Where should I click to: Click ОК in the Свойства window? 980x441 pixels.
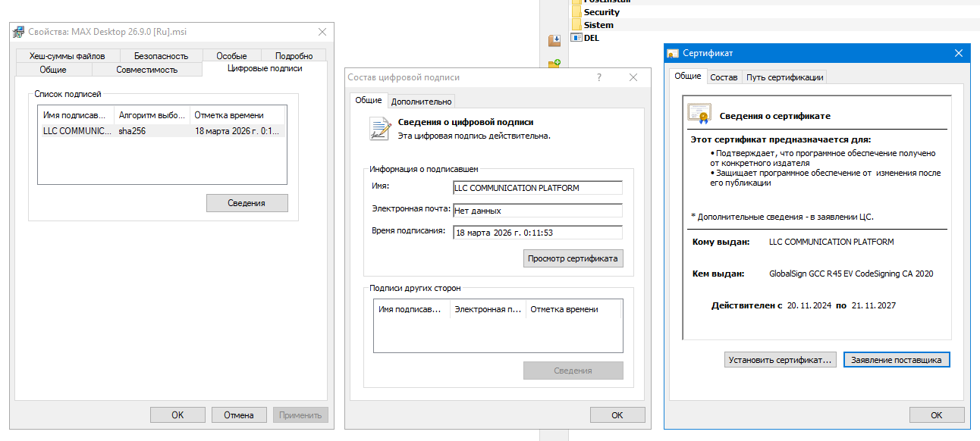click(x=177, y=414)
